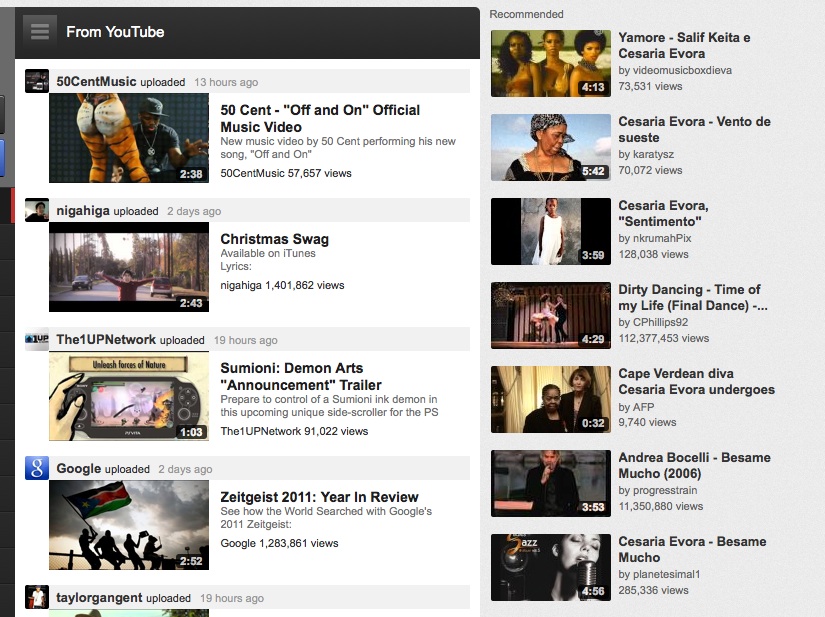This screenshot has width=825, height=617.
Task: Open Cape Verdean diva Cesaria Evora title
Action: click(696, 381)
